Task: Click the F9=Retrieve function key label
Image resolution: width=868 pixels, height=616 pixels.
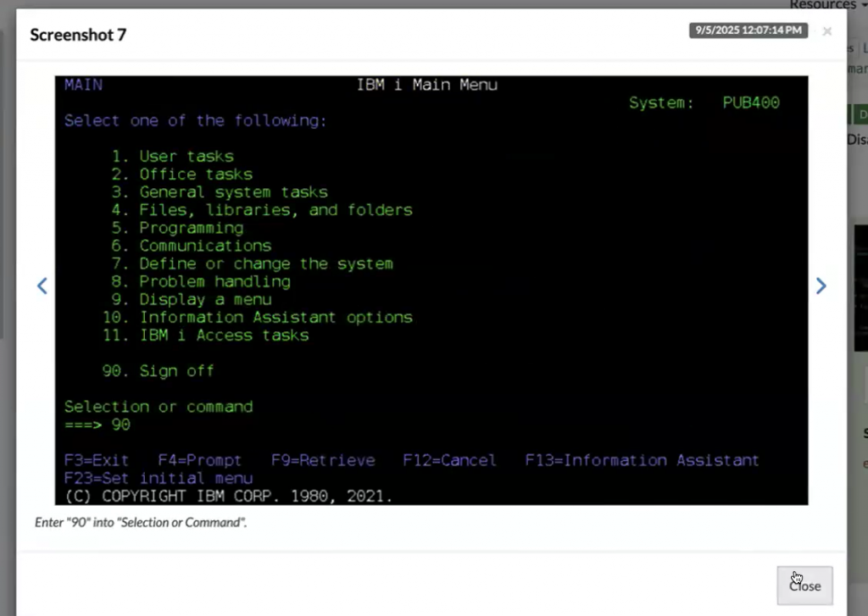Action: [x=323, y=460]
